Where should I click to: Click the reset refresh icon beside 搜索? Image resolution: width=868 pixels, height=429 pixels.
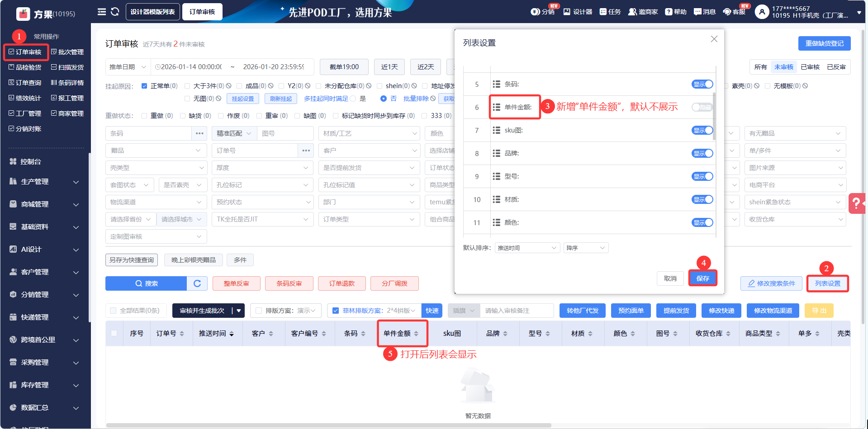197,283
